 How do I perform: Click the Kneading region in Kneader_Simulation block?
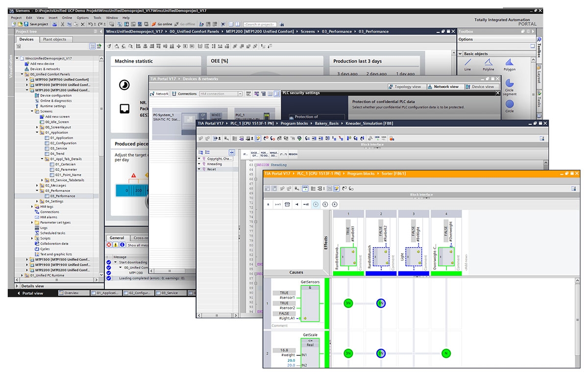coord(215,164)
